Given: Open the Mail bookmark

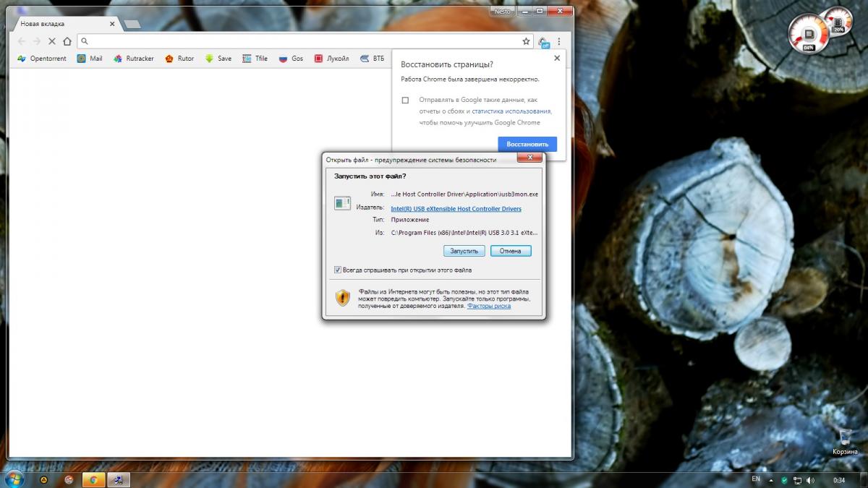Looking at the screenshot, I should coord(90,59).
